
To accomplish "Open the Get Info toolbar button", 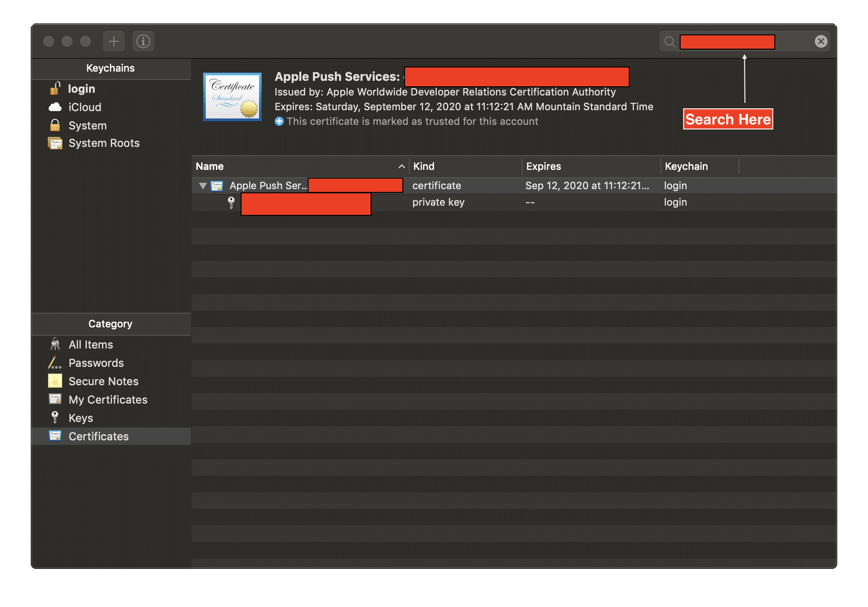I will [x=143, y=41].
